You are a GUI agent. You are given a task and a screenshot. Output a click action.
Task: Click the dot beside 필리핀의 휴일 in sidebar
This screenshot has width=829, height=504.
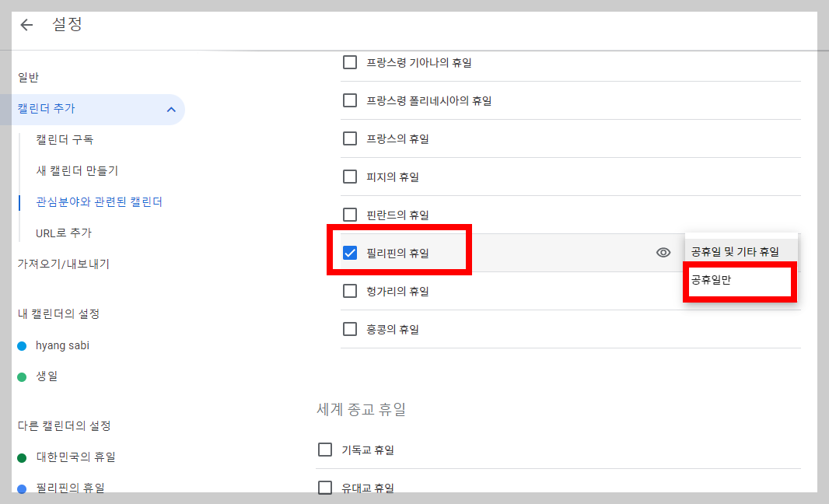(x=20, y=488)
